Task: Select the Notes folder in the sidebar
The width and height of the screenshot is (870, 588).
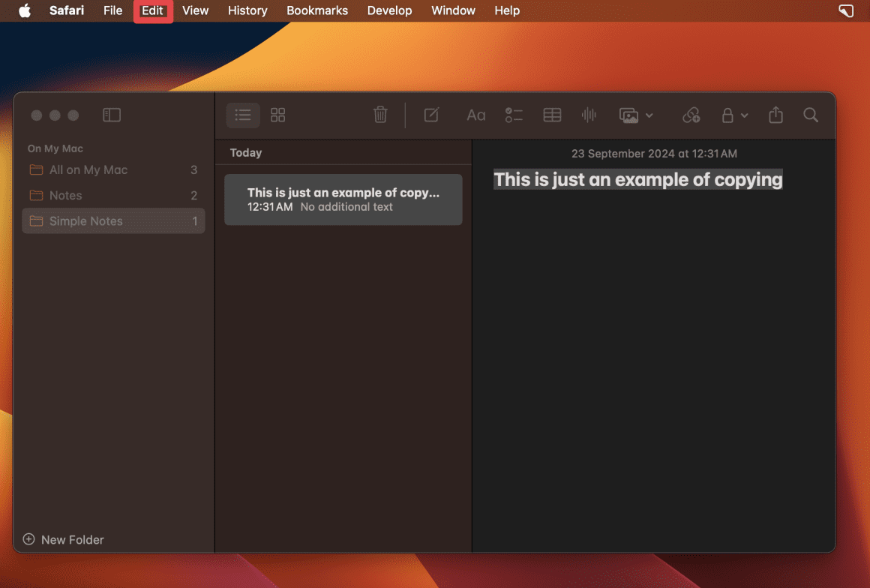Action: tap(66, 195)
